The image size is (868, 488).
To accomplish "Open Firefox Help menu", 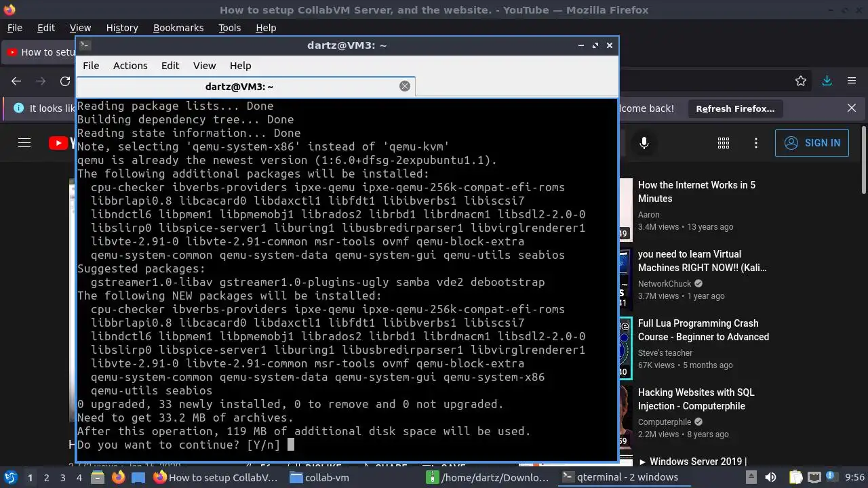I will (x=266, y=28).
